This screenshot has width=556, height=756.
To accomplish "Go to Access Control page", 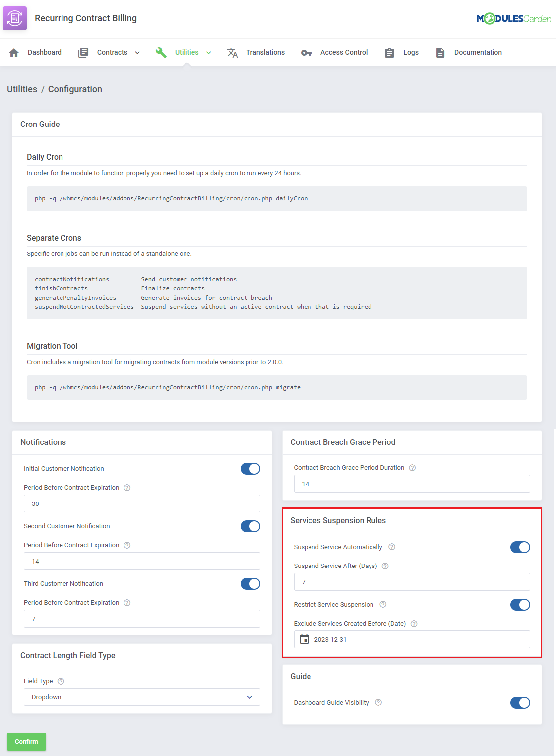I will point(344,52).
